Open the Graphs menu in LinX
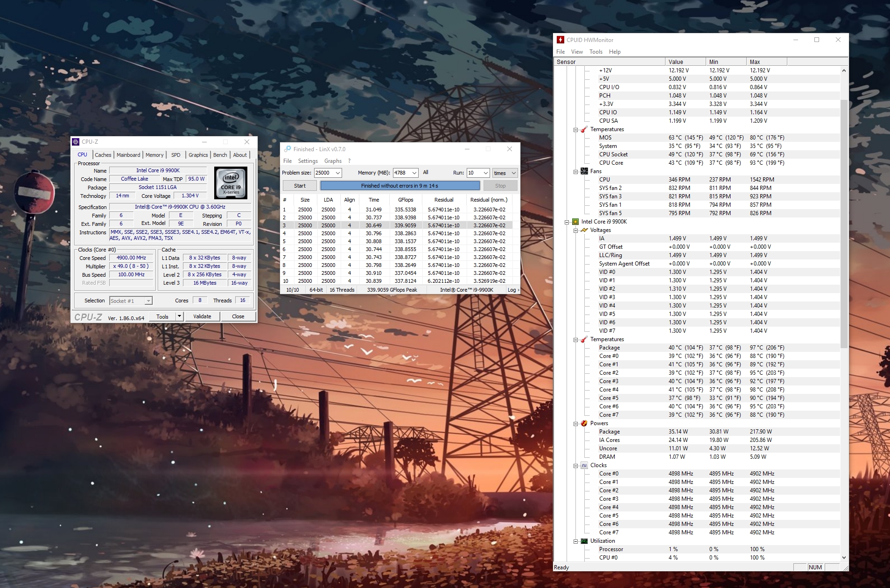 point(333,161)
